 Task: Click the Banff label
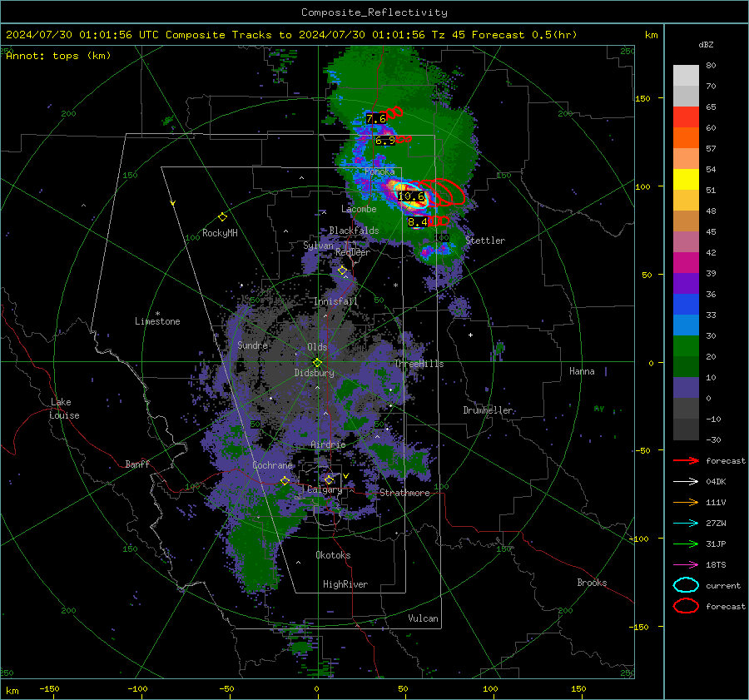(137, 464)
